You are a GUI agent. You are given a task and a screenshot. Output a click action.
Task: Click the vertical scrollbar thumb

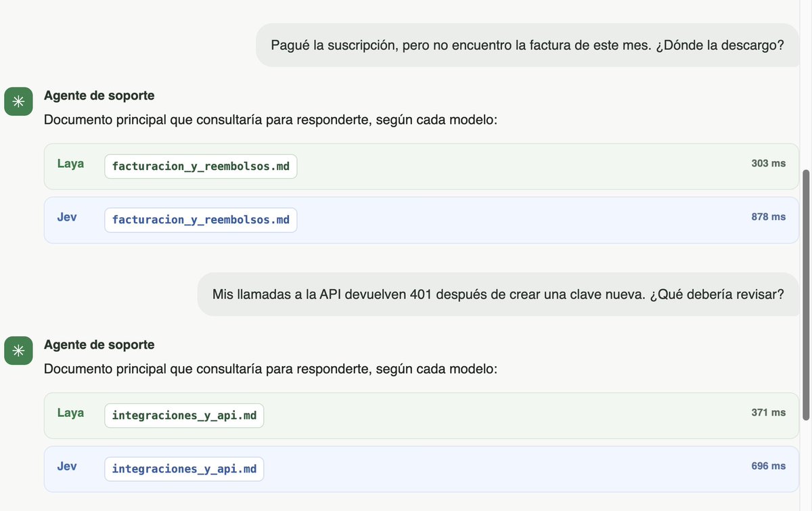pyautogui.click(x=805, y=294)
